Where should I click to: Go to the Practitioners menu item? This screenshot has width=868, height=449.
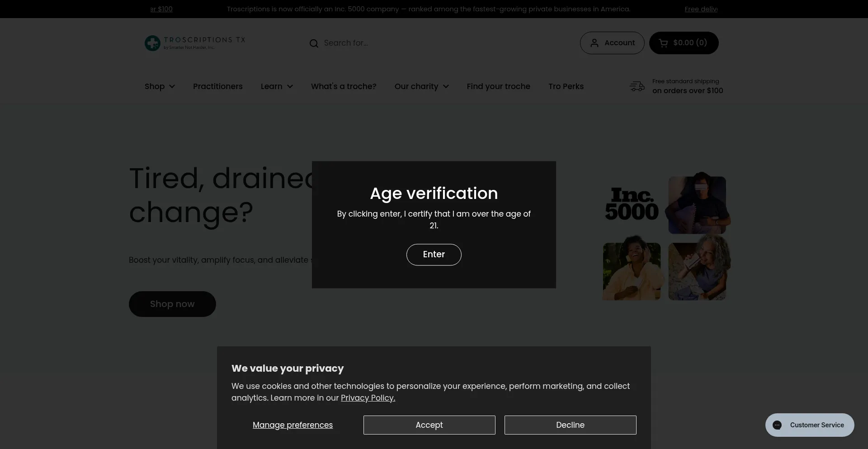217,86
